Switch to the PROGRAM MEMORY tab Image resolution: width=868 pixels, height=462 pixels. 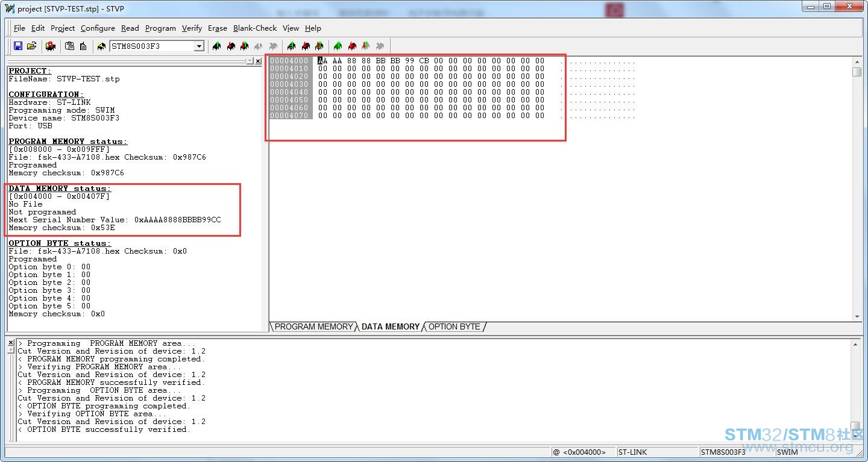[x=313, y=326]
